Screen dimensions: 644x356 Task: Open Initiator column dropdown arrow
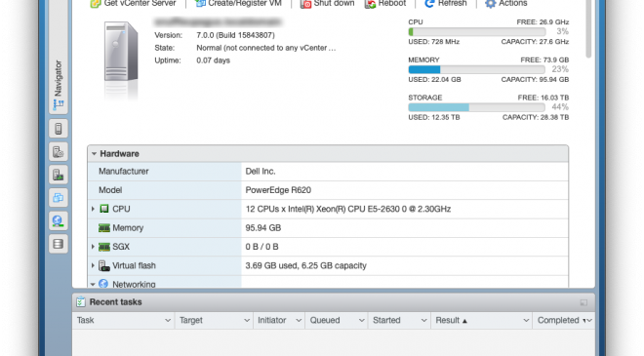tap(299, 320)
